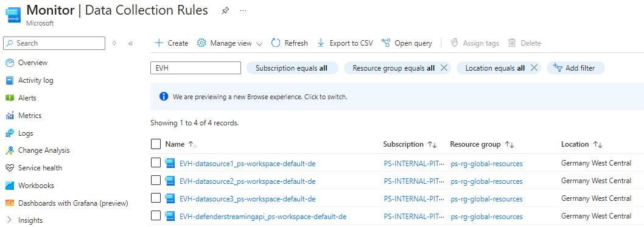Remove the Resource group filter
This screenshot has width=644, height=227.
click(444, 68)
